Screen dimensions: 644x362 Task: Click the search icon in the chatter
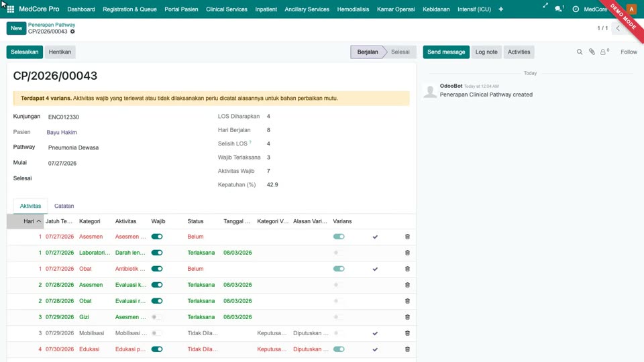click(579, 52)
